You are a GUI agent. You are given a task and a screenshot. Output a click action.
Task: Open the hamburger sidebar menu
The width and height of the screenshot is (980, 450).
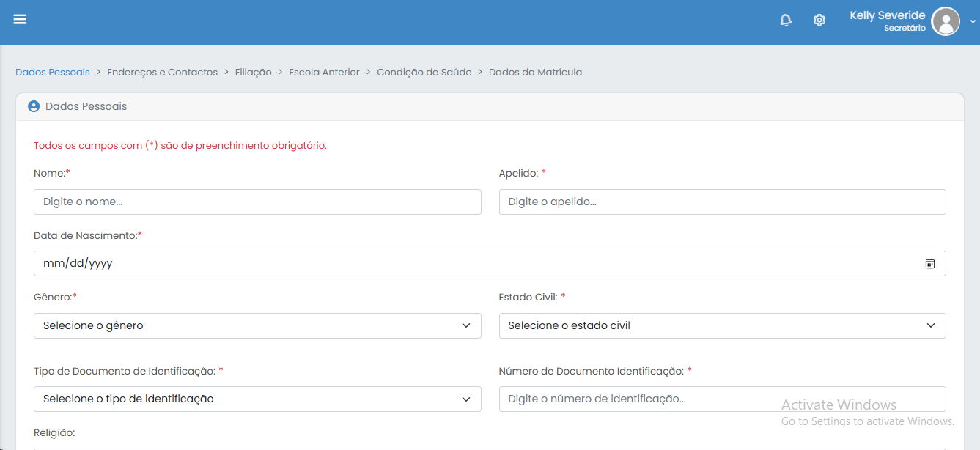[20, 19]
